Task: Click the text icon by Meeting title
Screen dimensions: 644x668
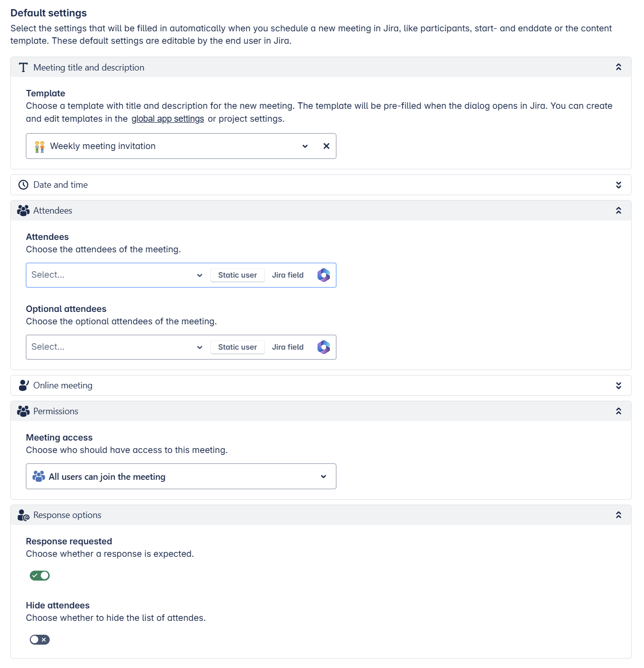Action: tap(23, 68)
